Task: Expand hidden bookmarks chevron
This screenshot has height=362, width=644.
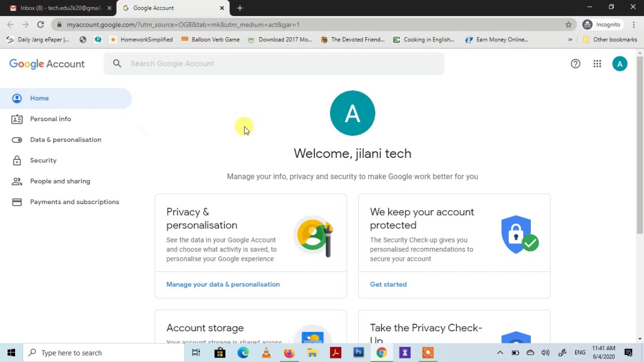Action: pyautogui.click(x=570, y=40)
